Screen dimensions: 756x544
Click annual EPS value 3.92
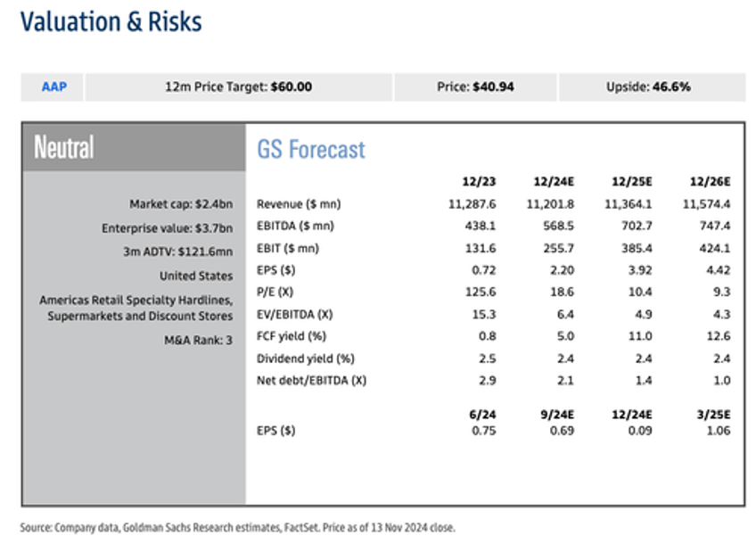[640, 270]
